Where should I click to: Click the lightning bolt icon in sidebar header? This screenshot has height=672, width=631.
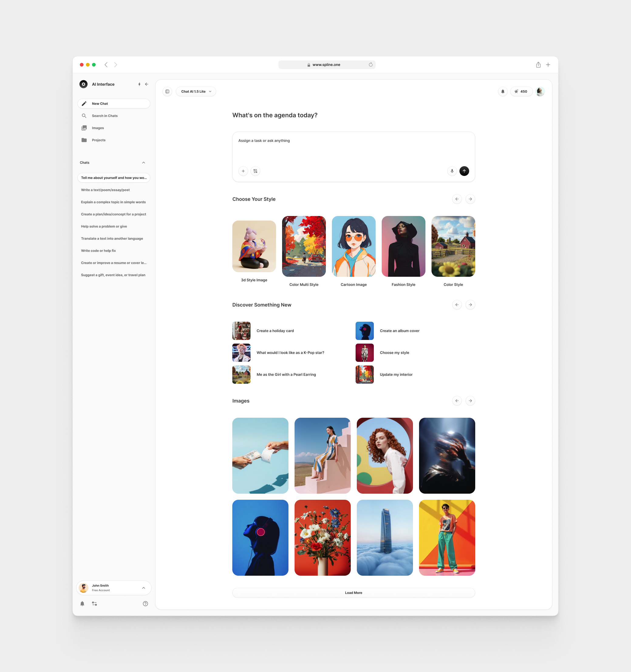[139, 84]
